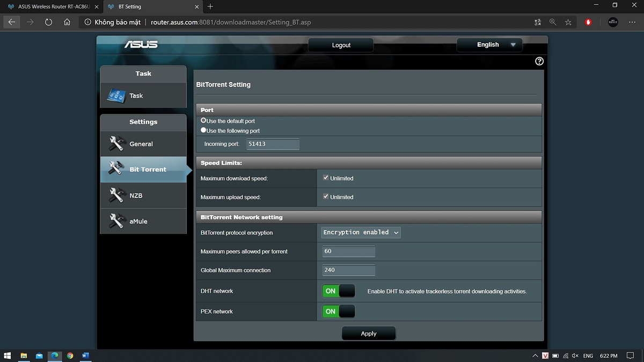Click the browser home icon
The width and height of the screenshot is (644, 362).
tap(67, 22)
